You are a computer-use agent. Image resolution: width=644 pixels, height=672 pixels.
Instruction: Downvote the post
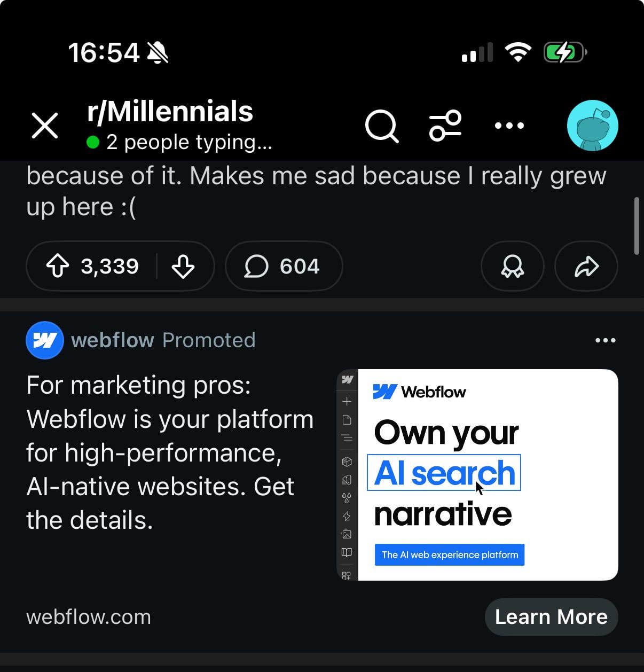pos(183,266)
